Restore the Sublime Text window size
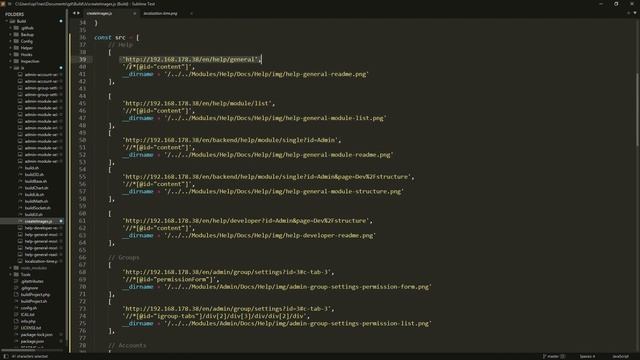 pyautogui.click(x=616, y=4)
